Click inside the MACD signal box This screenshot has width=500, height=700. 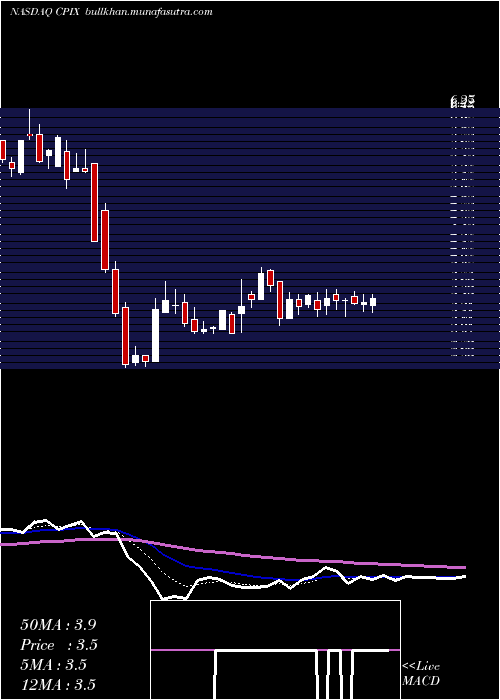point(275,650)
